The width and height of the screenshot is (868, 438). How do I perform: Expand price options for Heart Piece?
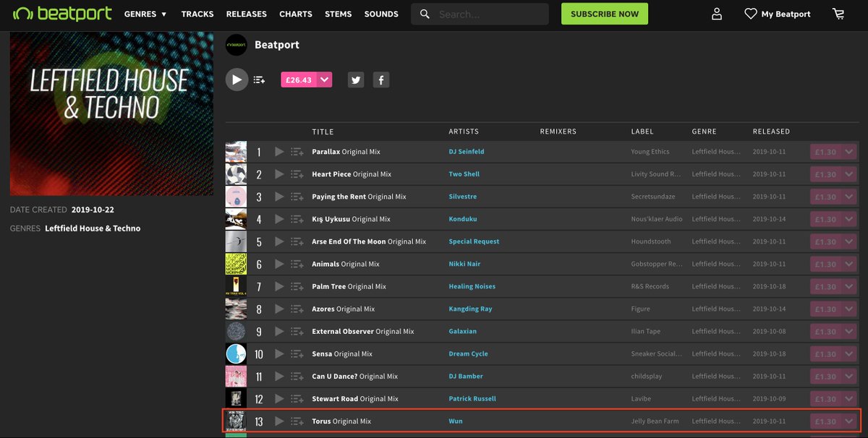(x=849, y=174)
